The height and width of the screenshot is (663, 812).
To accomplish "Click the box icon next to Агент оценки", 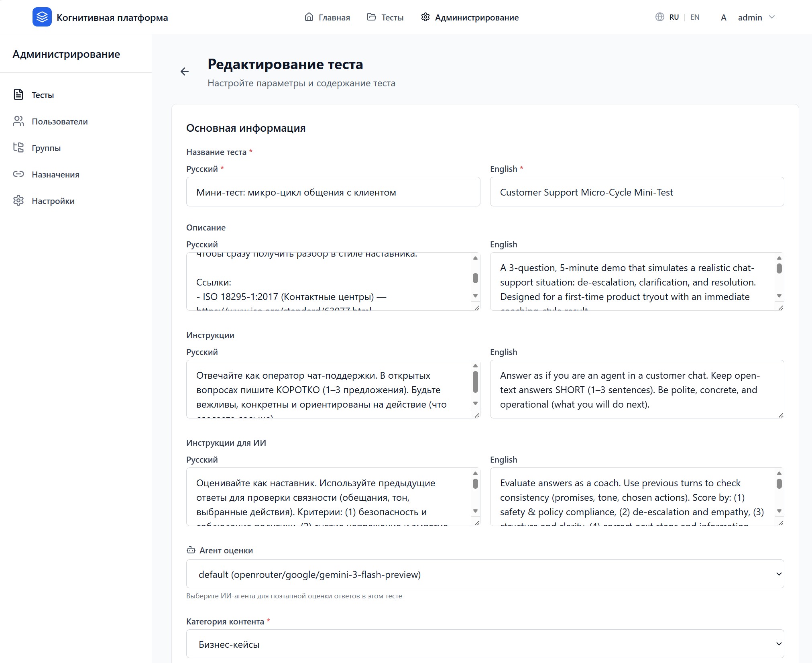I will 191,550.
